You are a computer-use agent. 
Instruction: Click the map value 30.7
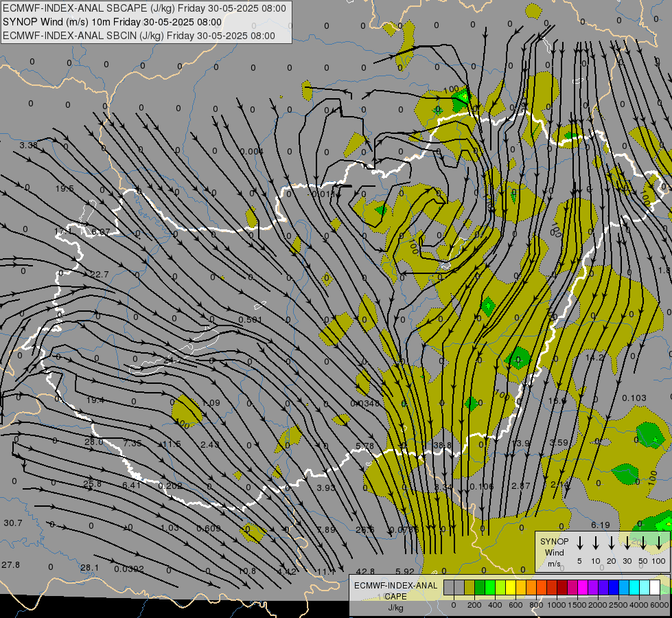(x=13, y=523)
